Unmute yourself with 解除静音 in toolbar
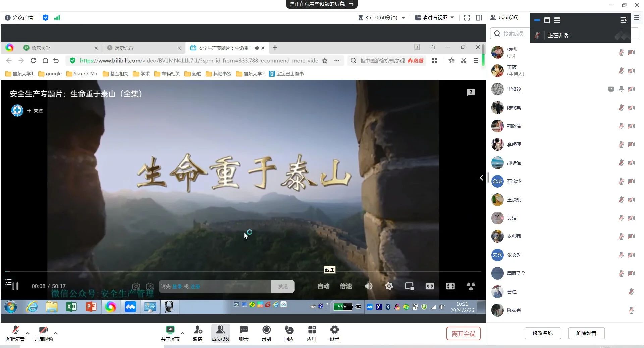The image size is (644, 348). 15,333
